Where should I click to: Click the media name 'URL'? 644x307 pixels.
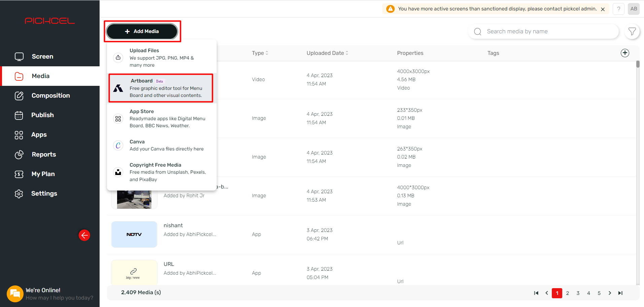pos(169,264)
